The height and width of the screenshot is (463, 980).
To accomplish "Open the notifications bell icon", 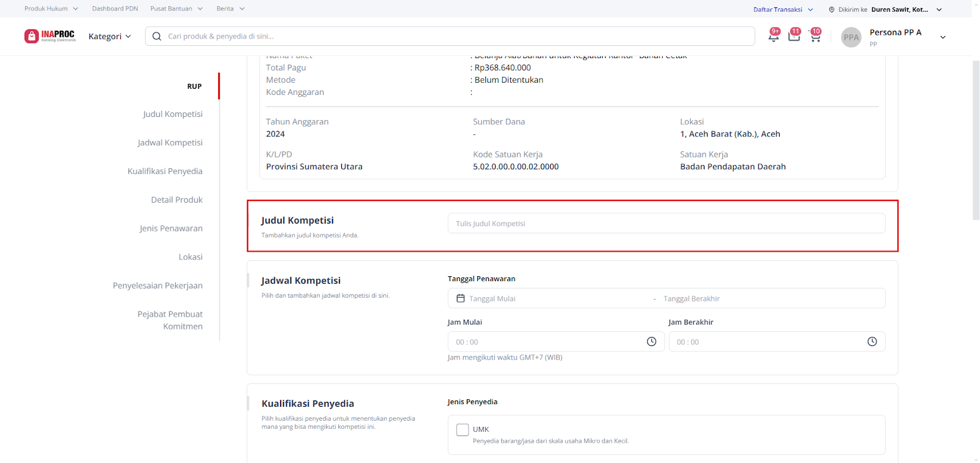I will (774, 37).
